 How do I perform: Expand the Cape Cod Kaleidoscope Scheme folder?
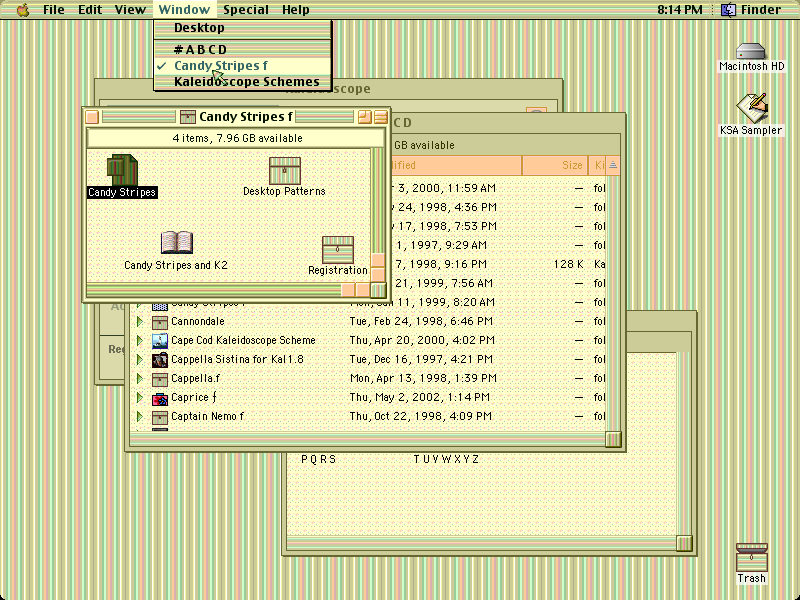click(139, 340)
